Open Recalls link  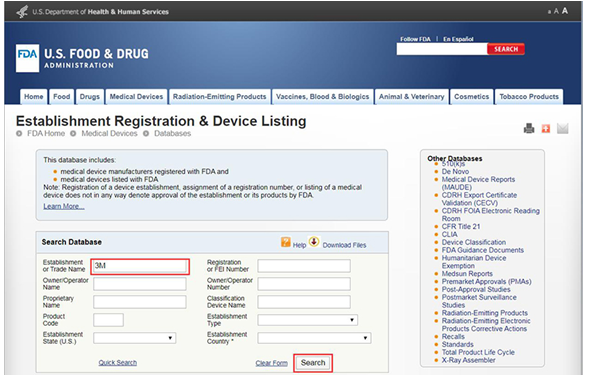tap(453, 337)
